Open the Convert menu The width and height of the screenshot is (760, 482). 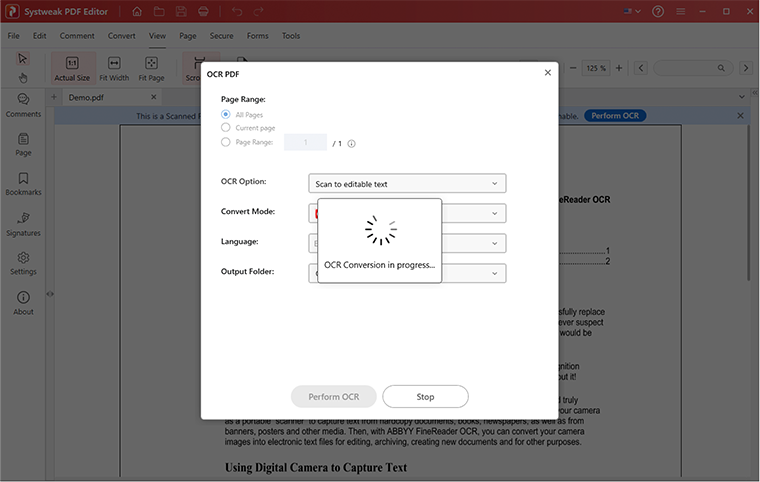click(x=122, y=36)
